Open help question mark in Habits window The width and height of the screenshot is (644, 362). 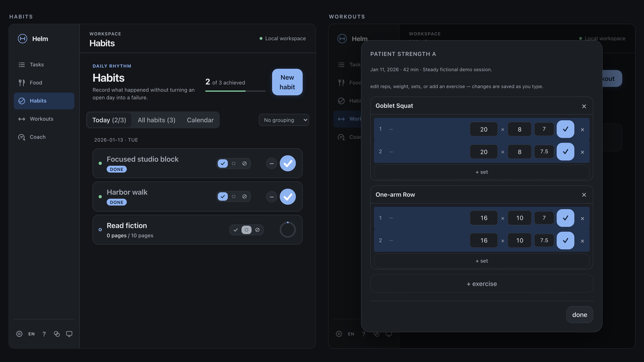[44, 334]
